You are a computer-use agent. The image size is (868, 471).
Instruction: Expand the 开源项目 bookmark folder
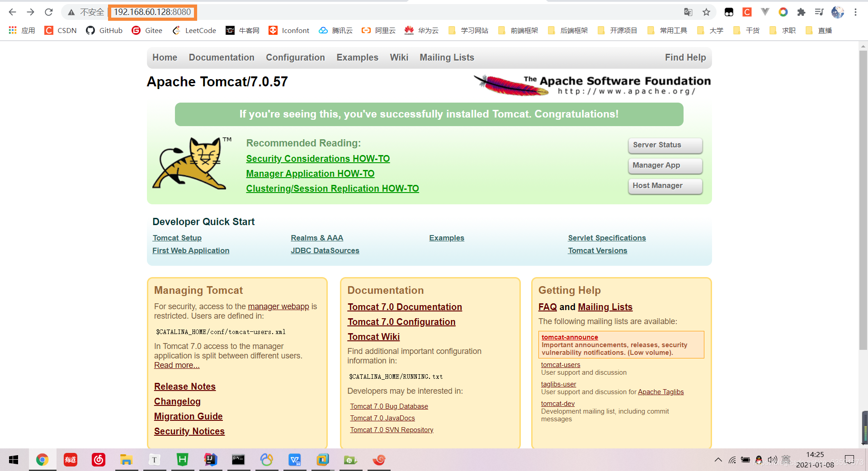tap(617, 30)
